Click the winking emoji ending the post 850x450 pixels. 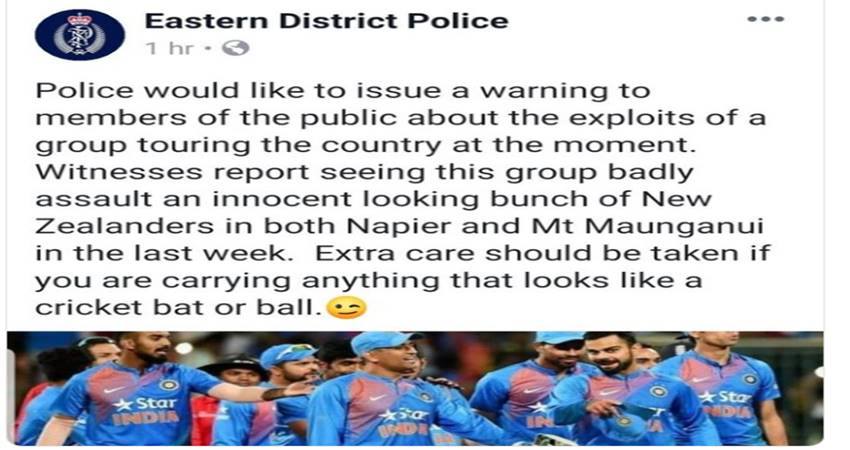[x=346, y=307]
